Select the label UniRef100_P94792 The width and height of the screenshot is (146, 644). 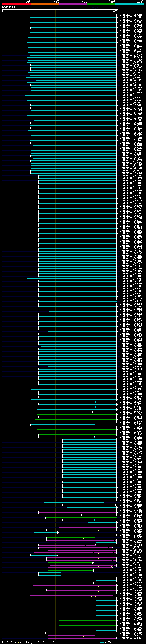pyautogui.click(x=131, y=552)
